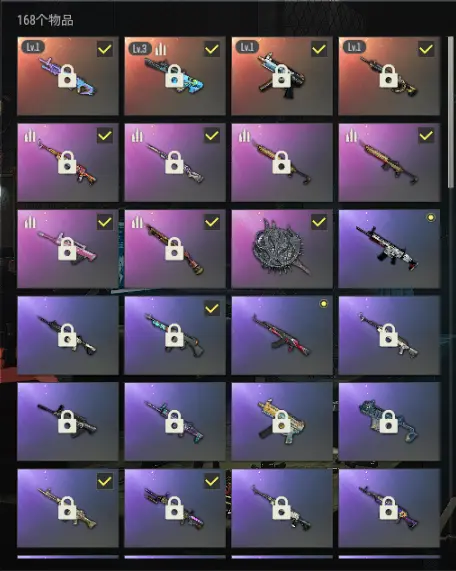The image size is (456, 571).
Task: Click the lock icon on the pink rifle skin
Action: (x=67, y=249)
